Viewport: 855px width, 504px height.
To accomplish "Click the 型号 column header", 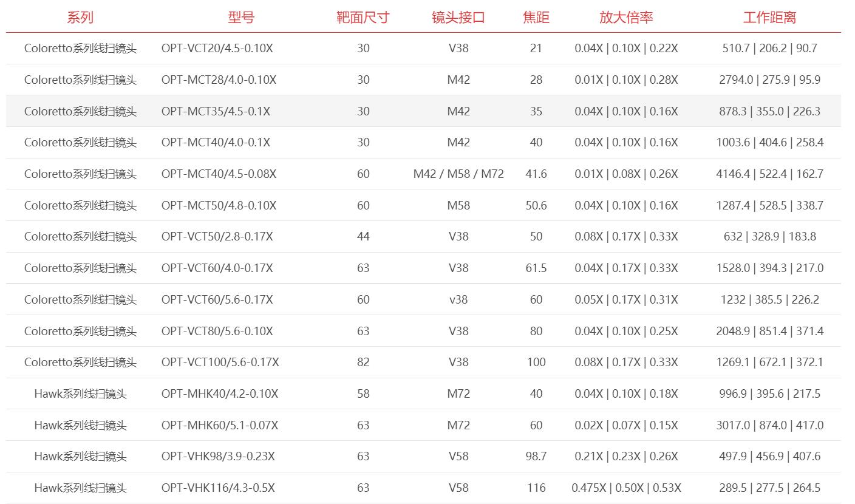I will pyautogui.click(x=241, y=18).
